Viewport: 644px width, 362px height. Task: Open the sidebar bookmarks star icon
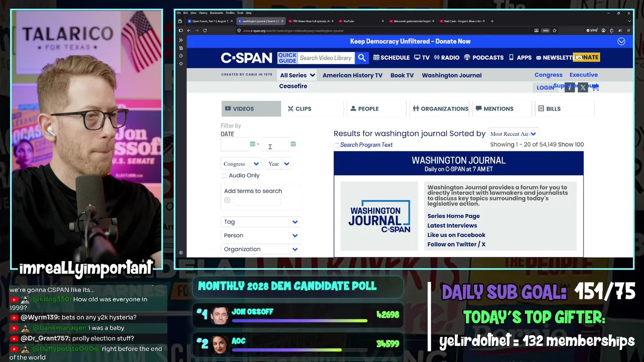tap(181, 64)
